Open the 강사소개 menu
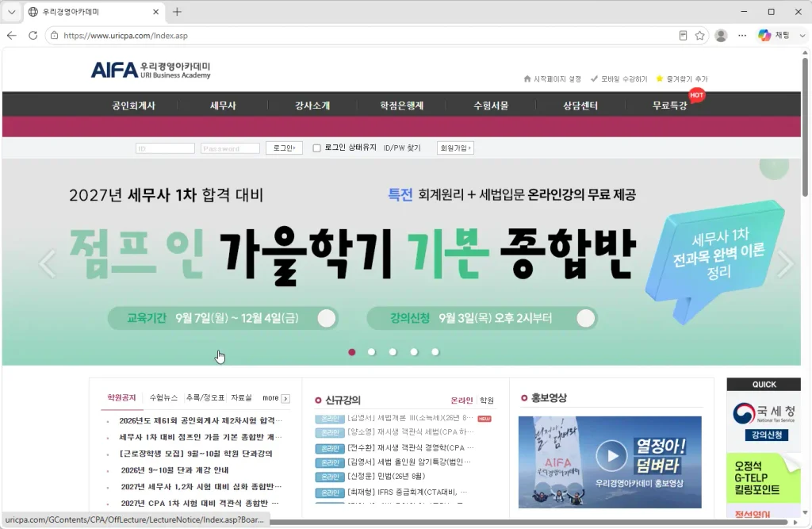Screen dimensions: 812x529 (x=312, y=105)
